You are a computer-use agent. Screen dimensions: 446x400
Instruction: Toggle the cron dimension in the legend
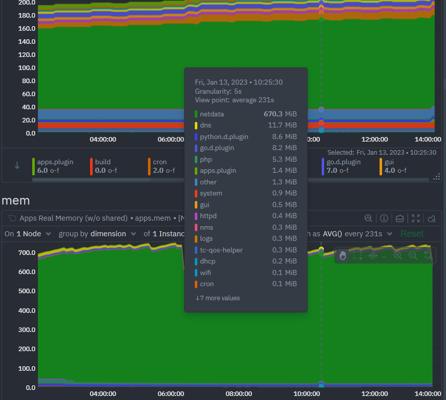[162, 166]
